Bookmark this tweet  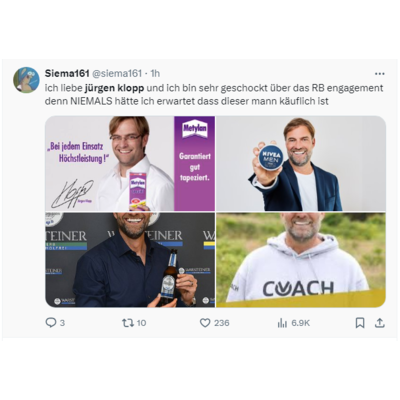(x=360, y=323)
